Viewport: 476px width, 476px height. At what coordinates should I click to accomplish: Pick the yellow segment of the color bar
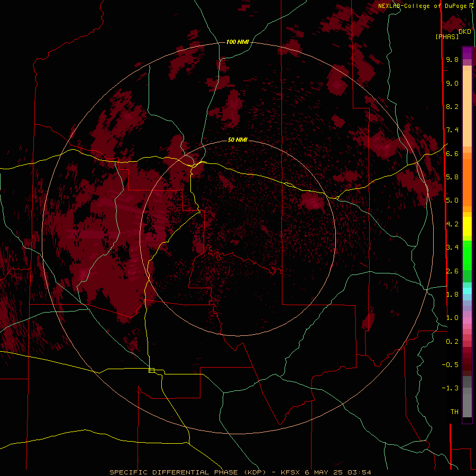click(467, 226)
